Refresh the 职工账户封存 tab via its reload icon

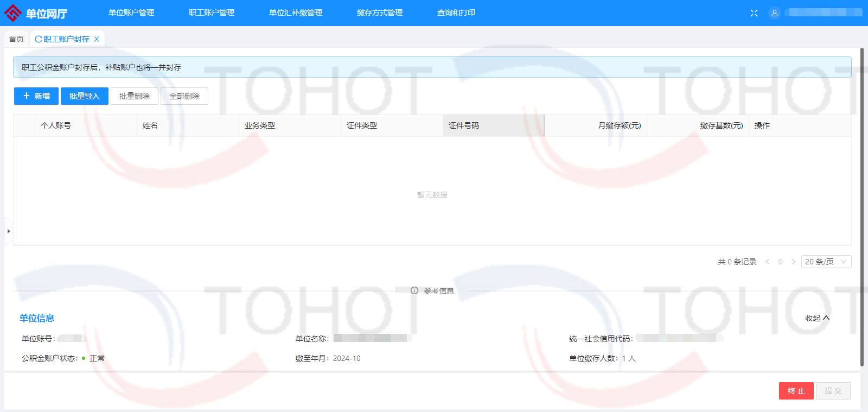[39, 39]
